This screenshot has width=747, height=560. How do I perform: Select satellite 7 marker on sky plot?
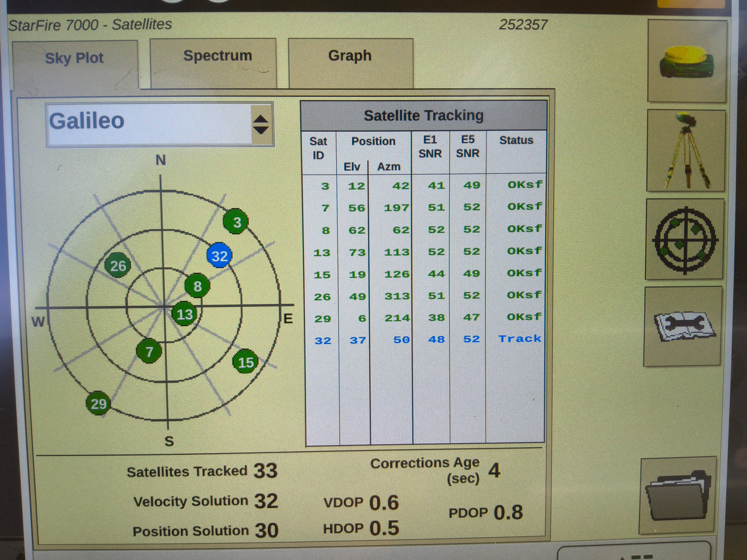(x=149, y=351)
